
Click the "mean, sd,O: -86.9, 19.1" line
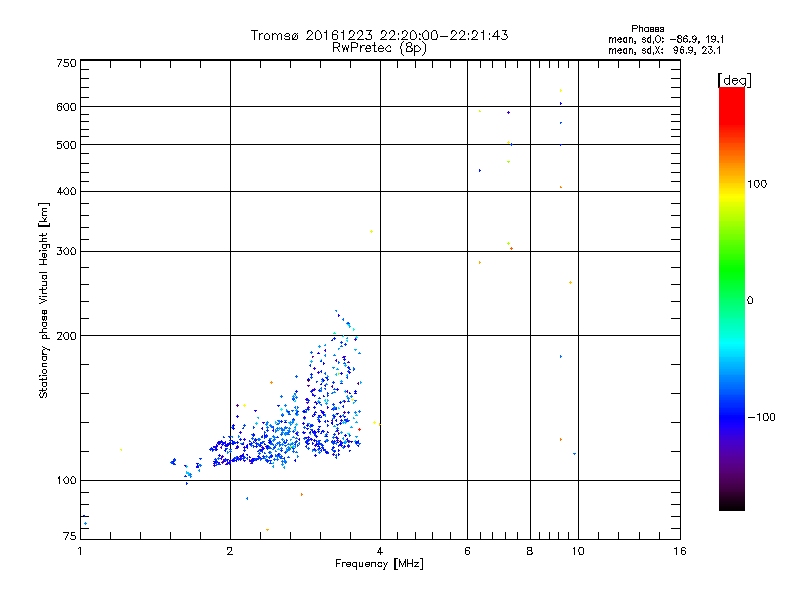pyautogui.click(x=666, y=40)
